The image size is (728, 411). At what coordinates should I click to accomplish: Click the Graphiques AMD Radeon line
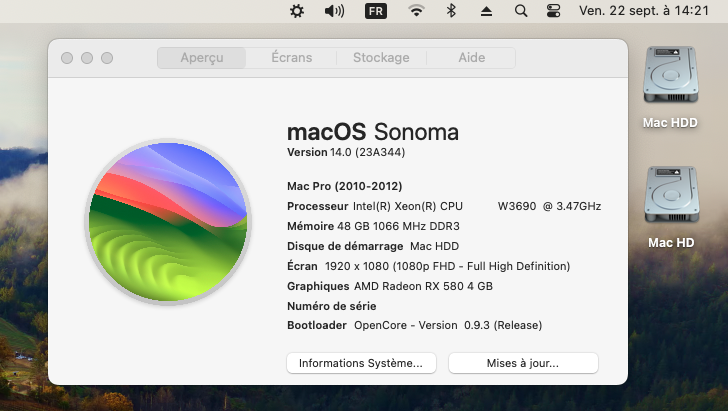[390, 286]
